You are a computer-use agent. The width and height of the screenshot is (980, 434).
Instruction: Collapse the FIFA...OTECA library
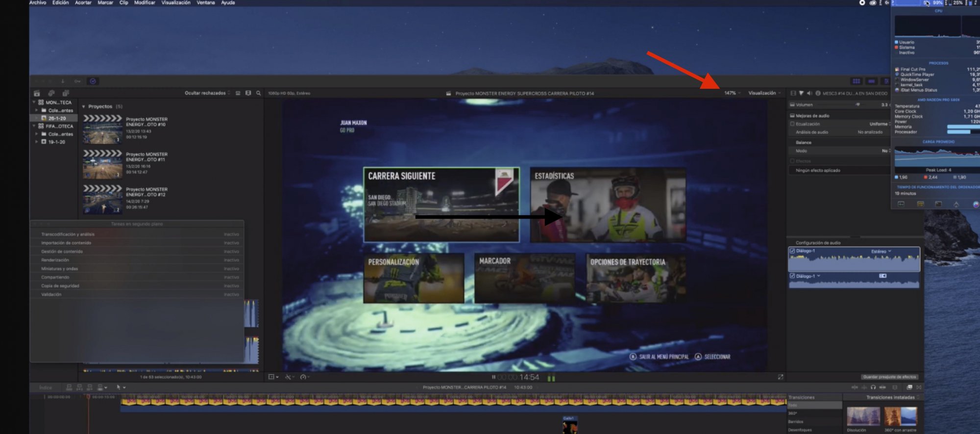click(34, 126)
